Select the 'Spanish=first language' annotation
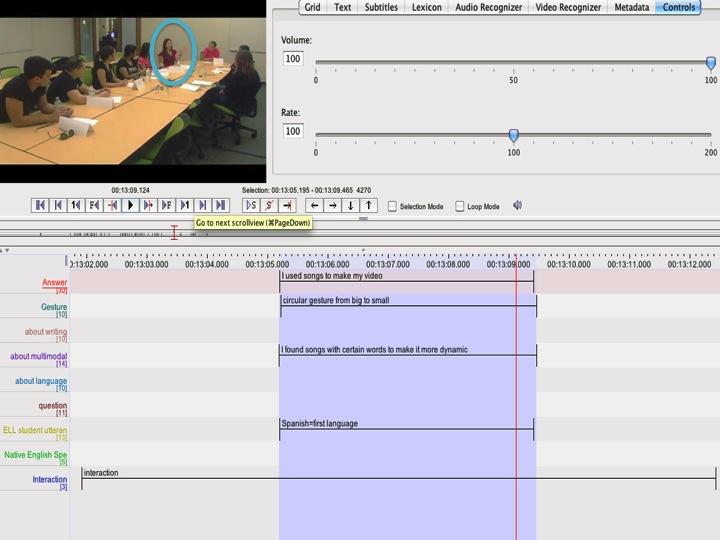This screenshot has height=540, width=720. click(406, 428)
